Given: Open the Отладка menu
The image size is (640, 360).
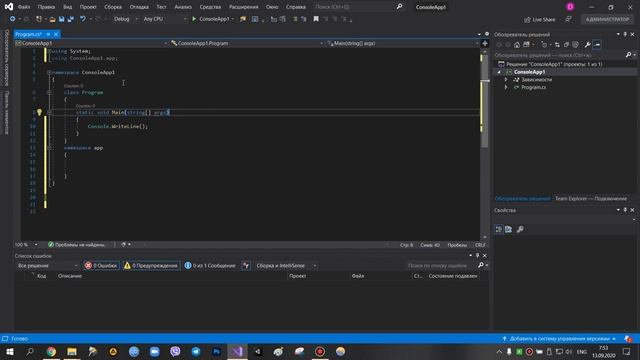Looking at the screenshot, I should pyautogui.click(x=139, y=7).
